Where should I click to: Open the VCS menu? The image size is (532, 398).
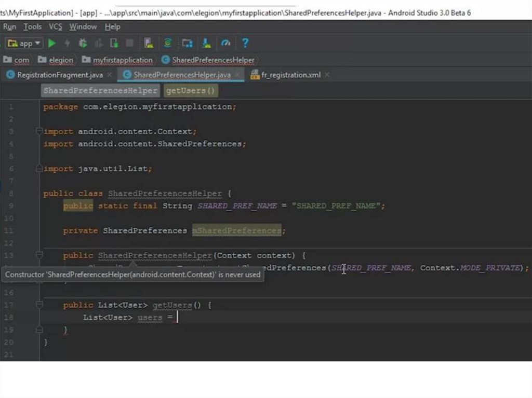point(56,26)
